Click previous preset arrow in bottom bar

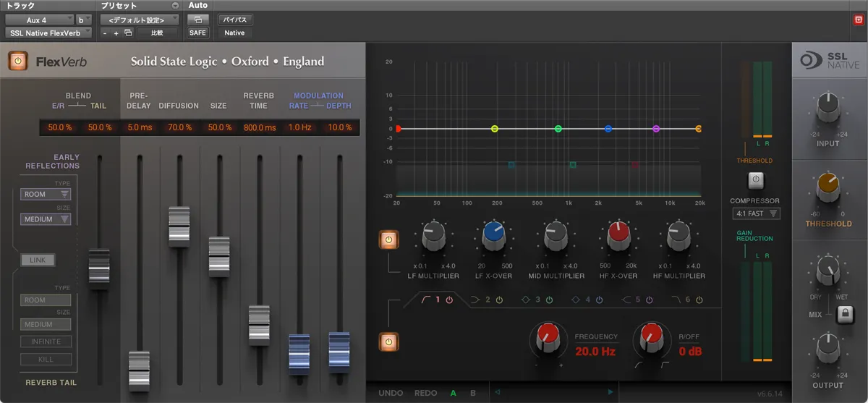(496, 392)
